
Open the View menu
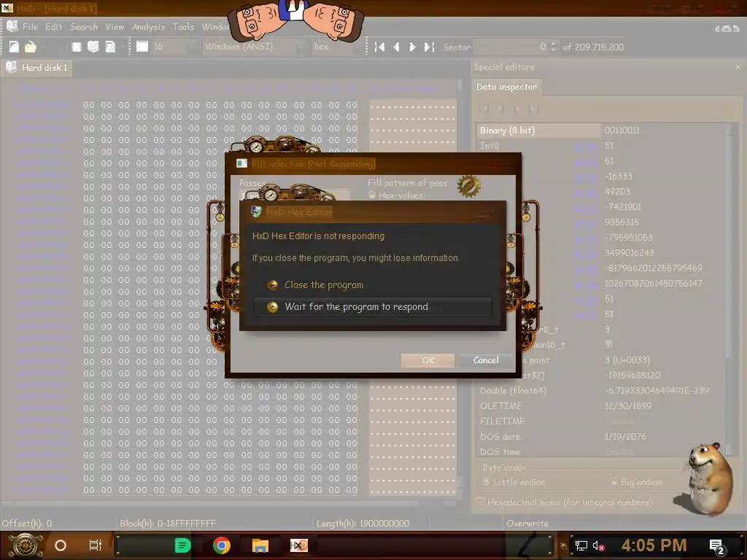(115, 27)
